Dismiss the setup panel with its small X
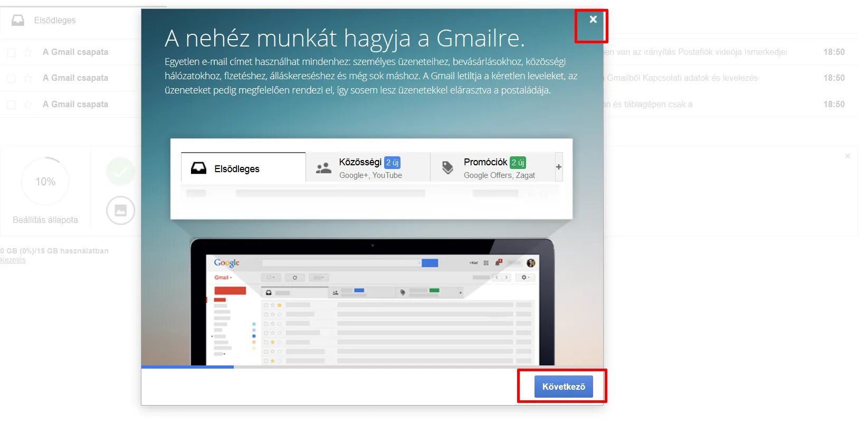The image size is (868, 423). [x=847, y=156]
